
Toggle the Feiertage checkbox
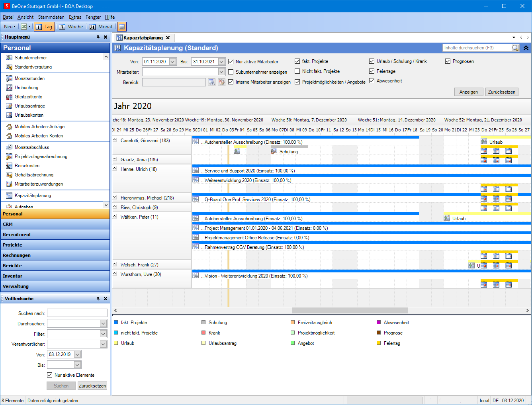click(x=372, y=71)
